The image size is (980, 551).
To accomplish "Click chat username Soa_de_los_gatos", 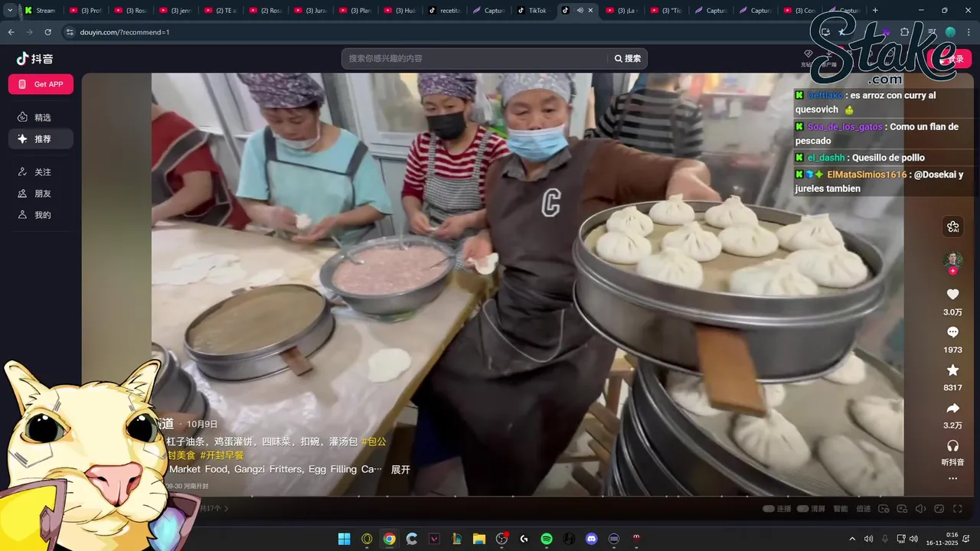I will coord(844,127).
